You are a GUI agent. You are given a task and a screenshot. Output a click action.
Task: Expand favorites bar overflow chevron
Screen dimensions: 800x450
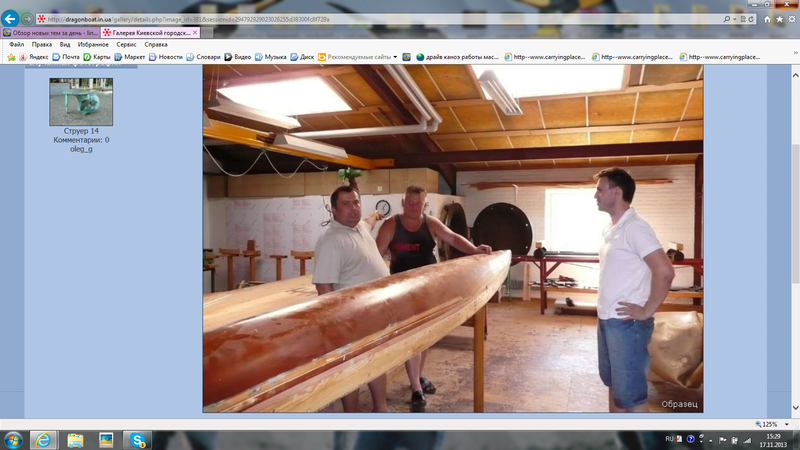coord(795,53)
